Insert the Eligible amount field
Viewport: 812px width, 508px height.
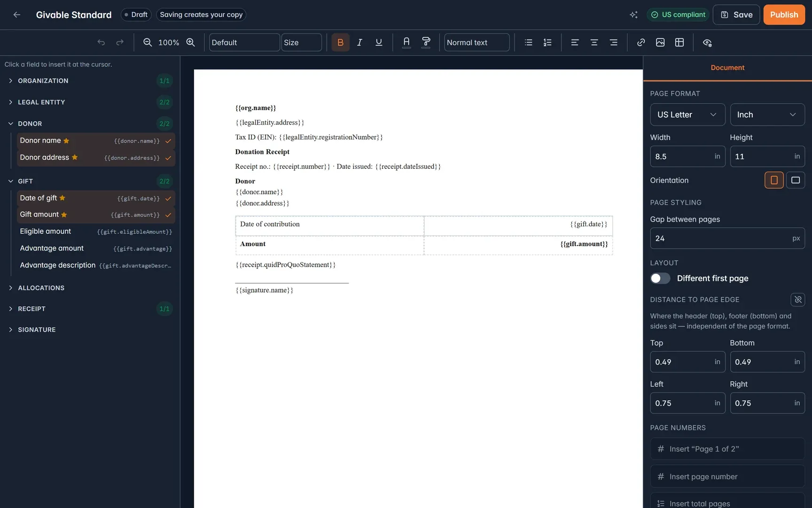96,231
